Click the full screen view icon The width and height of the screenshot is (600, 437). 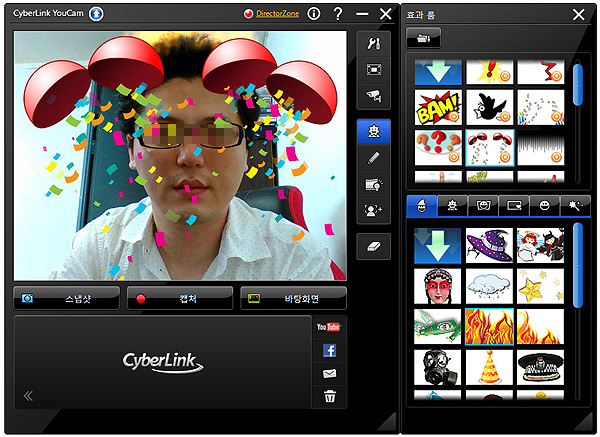pos(373,70)
